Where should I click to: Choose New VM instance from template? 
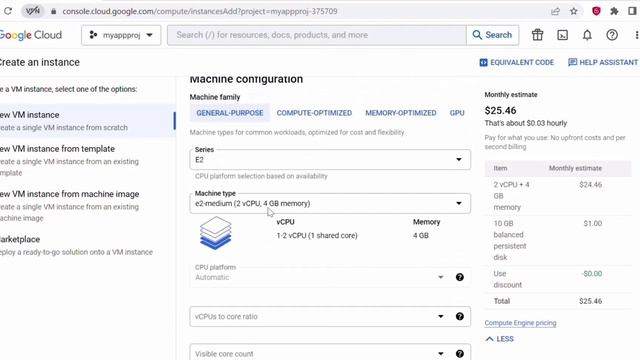click(x=87, y=160)
